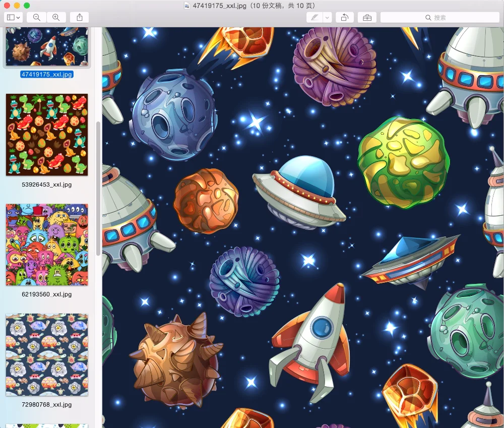The width and height of the screenshot is (504, 428).
Task: Select the 62193560_xxl.jpg monsters thumbnail
Action: tap(47, 244)
